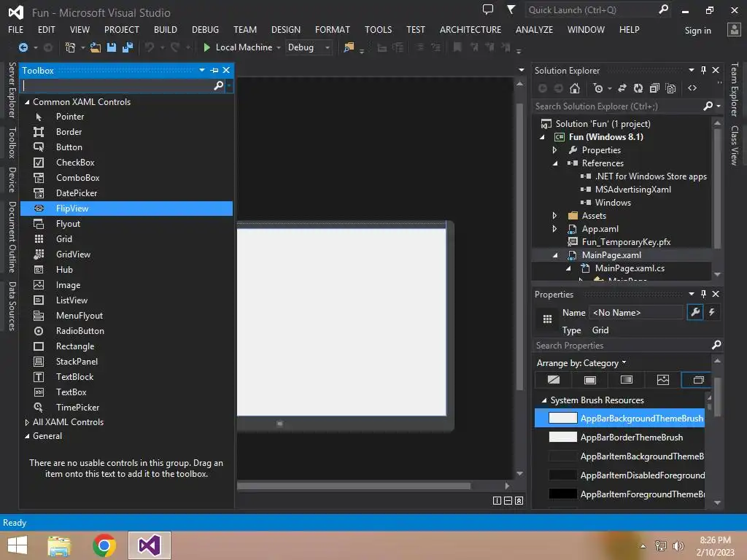Switch designer to horizontal split view
Image resolution: width=747 pixels, height=560 pixels.
[508, 500]
